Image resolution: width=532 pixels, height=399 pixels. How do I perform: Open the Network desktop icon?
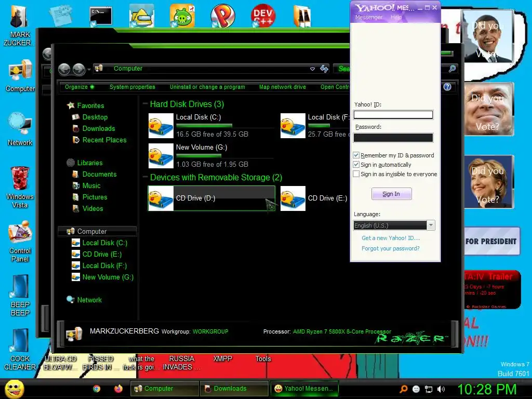click(x=20, y=129)
